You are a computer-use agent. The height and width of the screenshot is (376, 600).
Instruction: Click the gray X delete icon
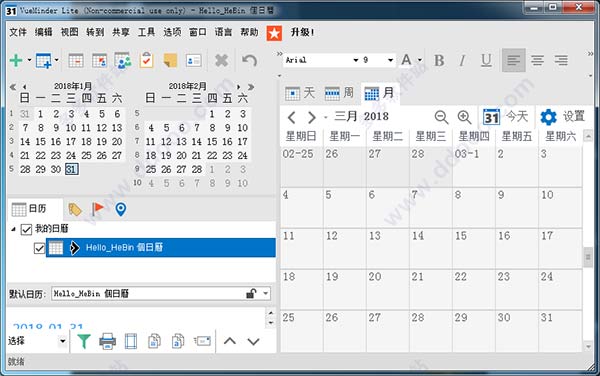pyautogui.click(x=222, y=60)
